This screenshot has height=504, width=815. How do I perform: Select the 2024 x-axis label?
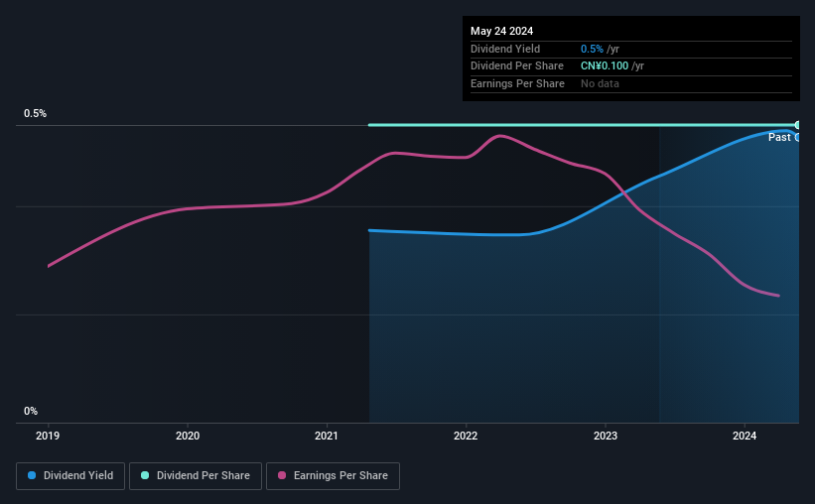(745, 436)
